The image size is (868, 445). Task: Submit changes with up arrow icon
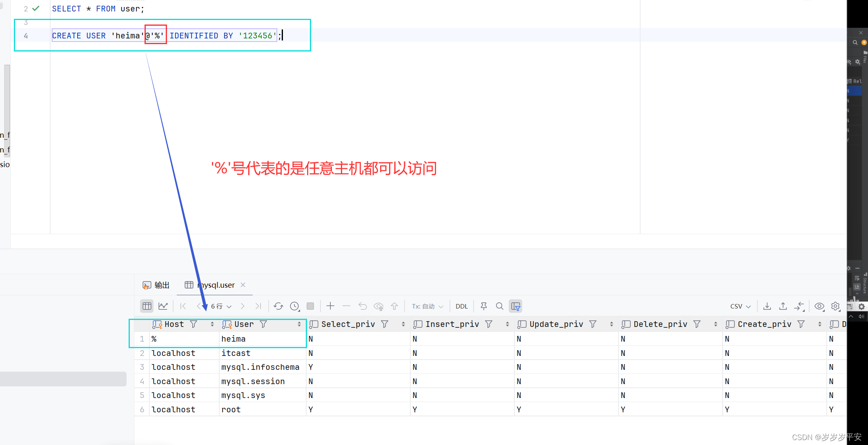pyautogui.click(x=394, y=306)
